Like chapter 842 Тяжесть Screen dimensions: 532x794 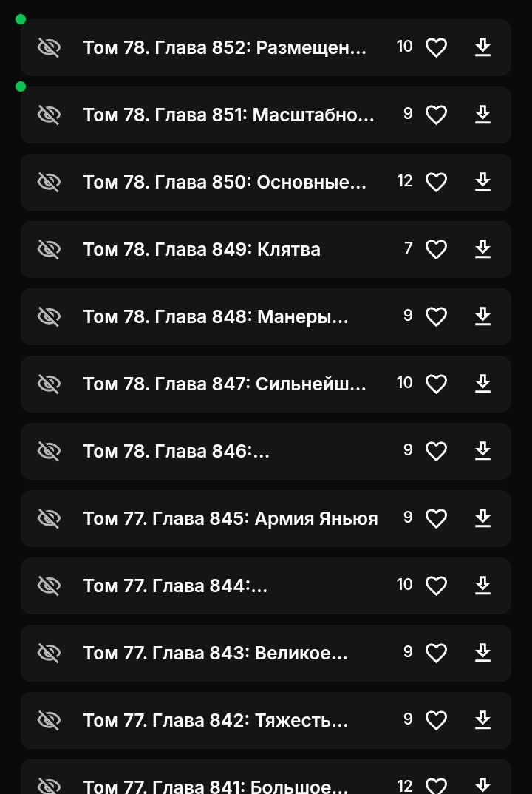click(436, 721)
